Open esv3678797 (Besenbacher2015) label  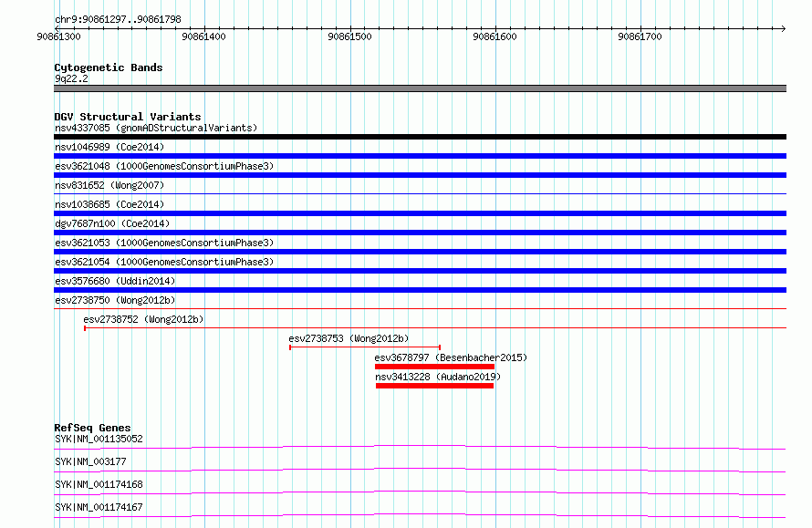tap(451, 357)
